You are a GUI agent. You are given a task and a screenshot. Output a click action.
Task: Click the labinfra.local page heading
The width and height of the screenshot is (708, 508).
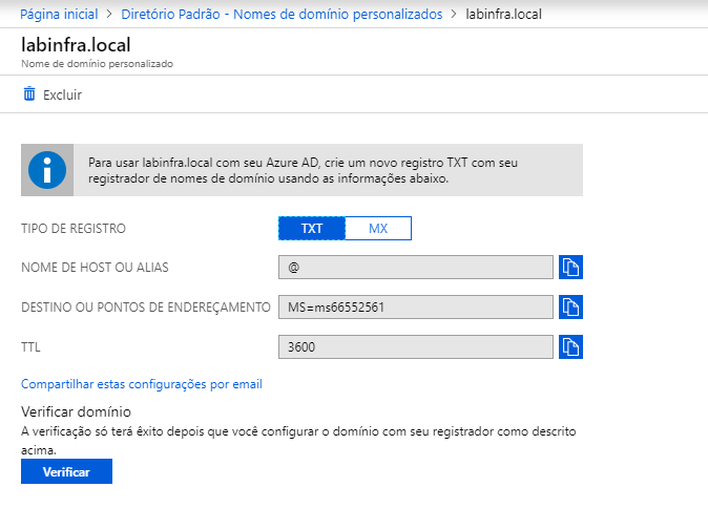(x=76, y=45)
